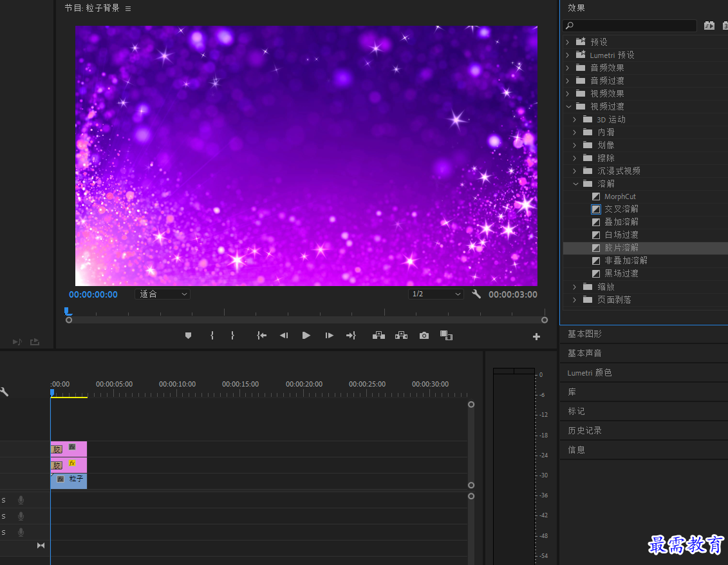Select the 粒子 clip in the timeline
Image resolution: width=728 pixels, height=565 pixels.
(x=69, y=481)
